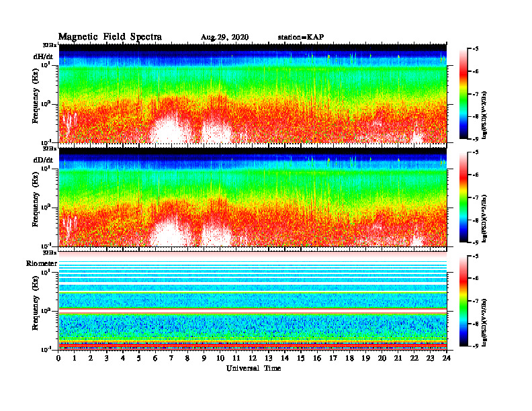
Task: Click the Riometer colorbar's log(PSD) units label
Action: coord(485,323)
